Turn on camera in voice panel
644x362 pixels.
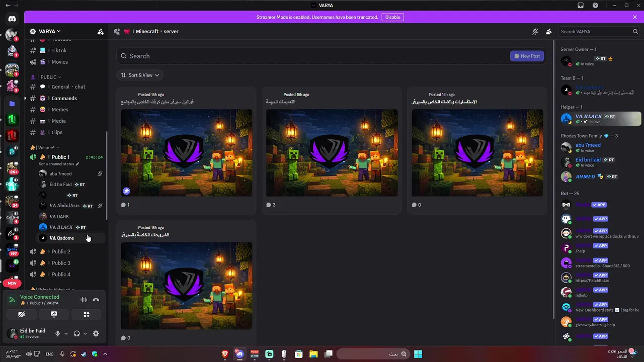coord(21,314)
